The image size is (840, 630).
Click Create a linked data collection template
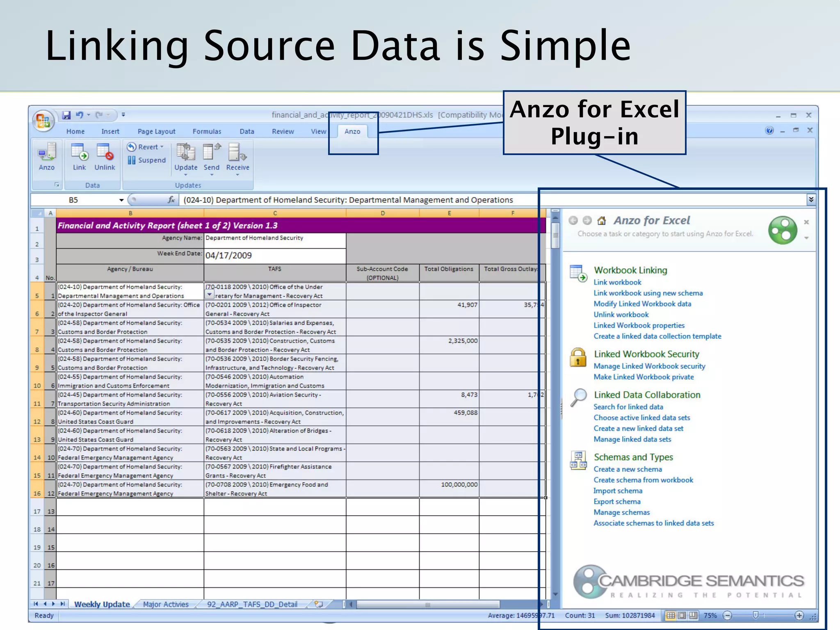[657, 336]
